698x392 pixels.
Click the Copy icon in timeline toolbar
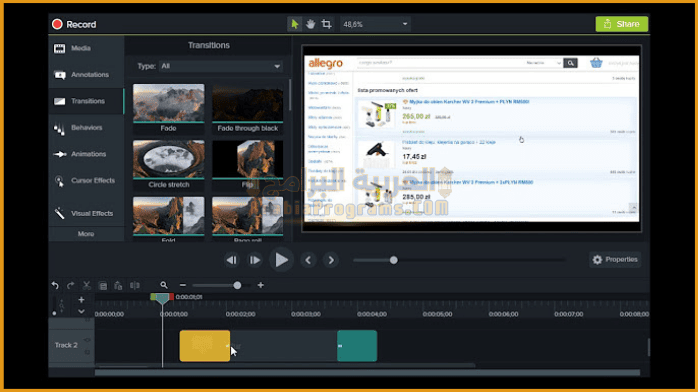pyautogui.click(x=103, y=286)
